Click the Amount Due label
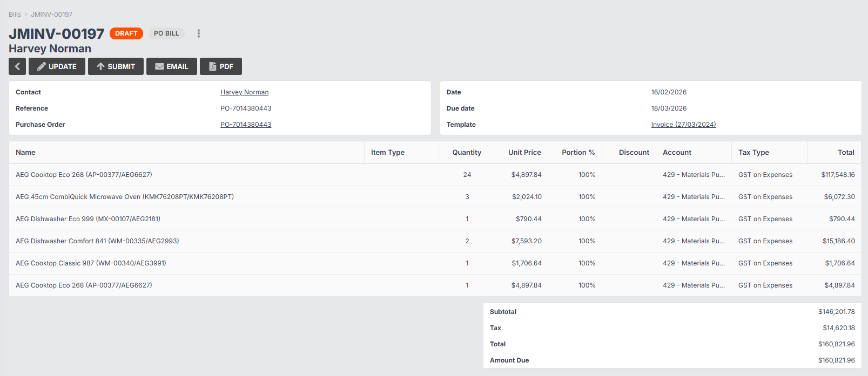The height and width of the screenshot is (376, 868). click(x=509, y=360)
